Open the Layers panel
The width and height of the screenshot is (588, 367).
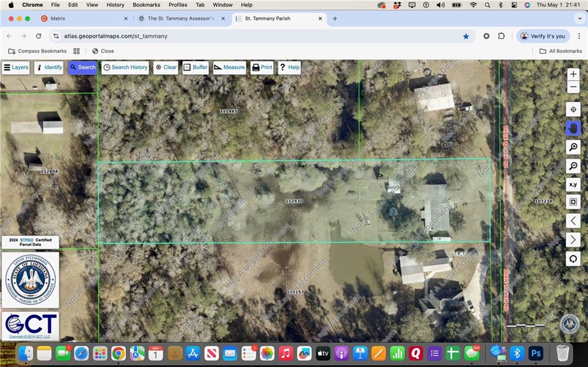[16, 67]
